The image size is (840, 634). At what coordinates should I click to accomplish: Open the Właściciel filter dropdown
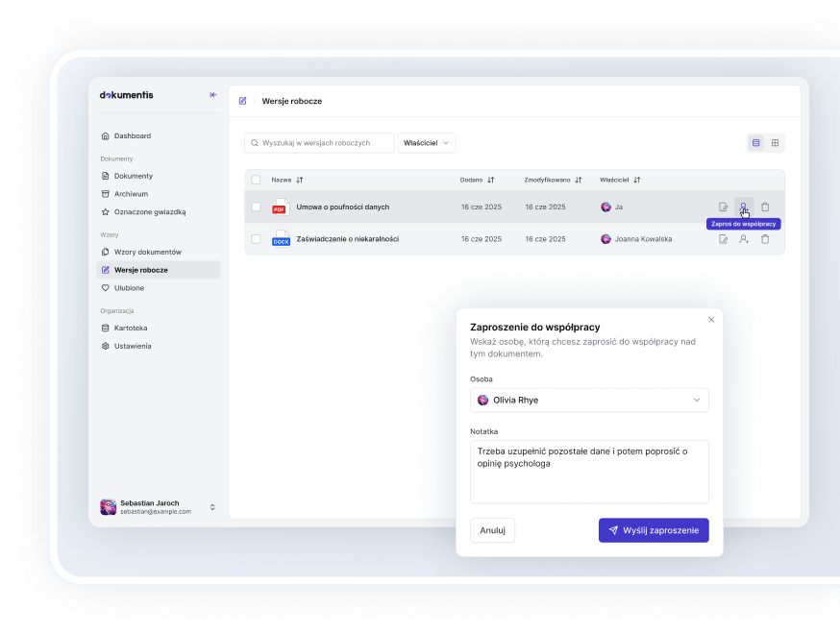tap(427, 143)
